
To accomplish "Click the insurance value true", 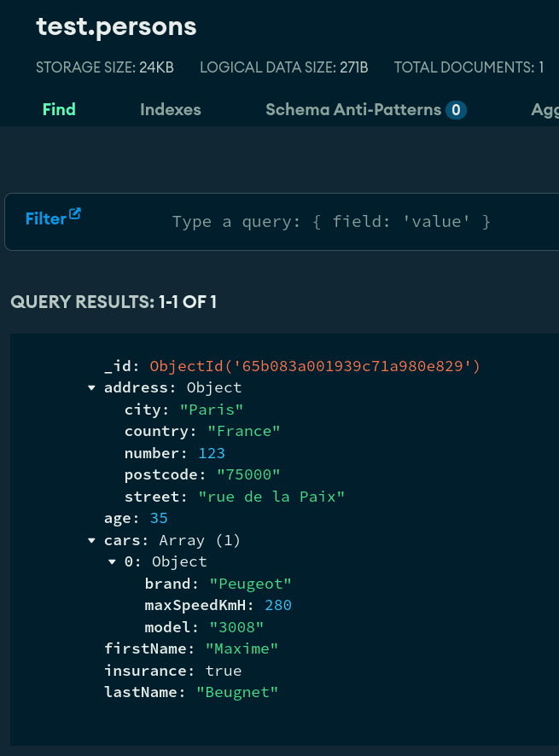I will tap(223, 671).
